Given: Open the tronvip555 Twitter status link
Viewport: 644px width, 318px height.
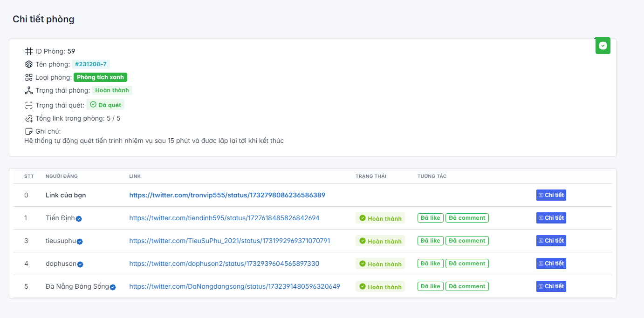Looking at the screenshot, I should tap(227, 195).
